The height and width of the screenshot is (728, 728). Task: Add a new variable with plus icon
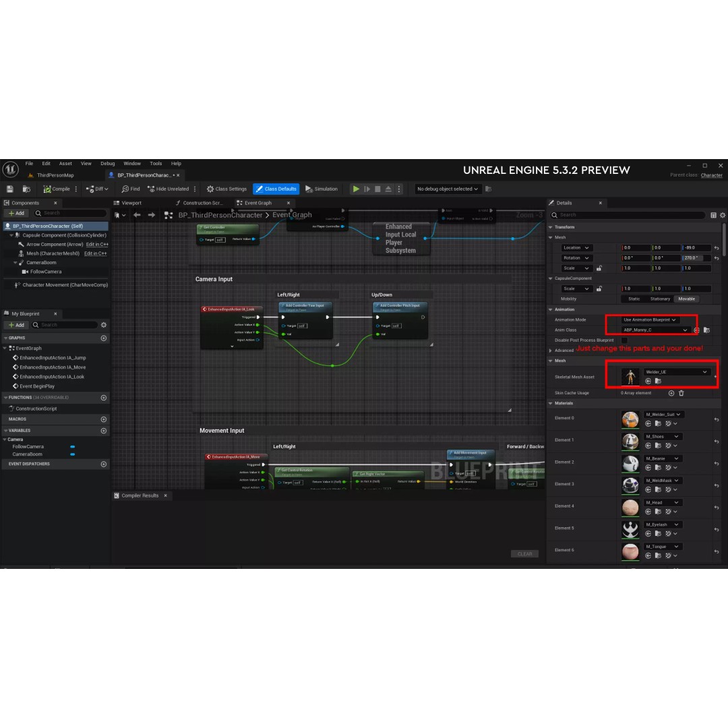[x=104, y=430]
